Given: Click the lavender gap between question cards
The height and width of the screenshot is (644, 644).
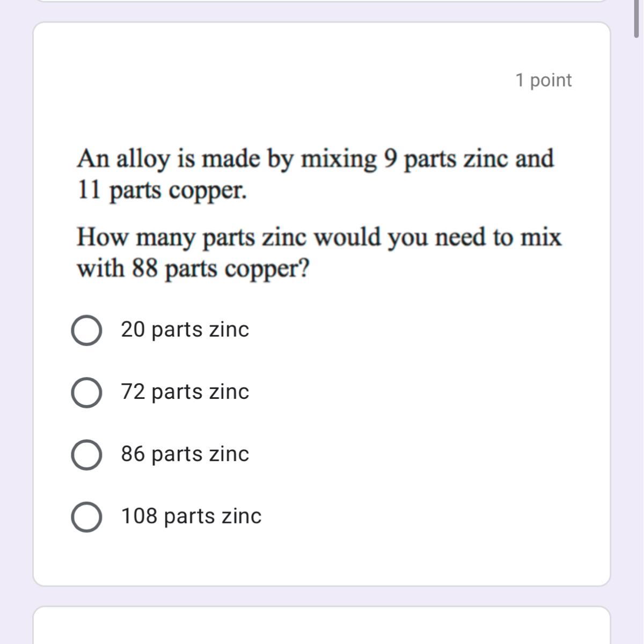Looking at the screenshot, I should (322, 596).
